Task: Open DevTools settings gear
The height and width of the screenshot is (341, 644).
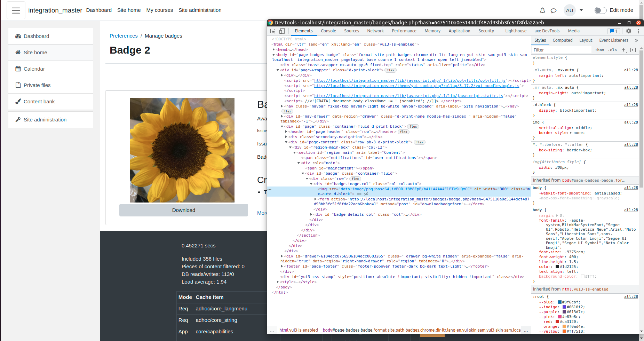Action: point(629,31)
